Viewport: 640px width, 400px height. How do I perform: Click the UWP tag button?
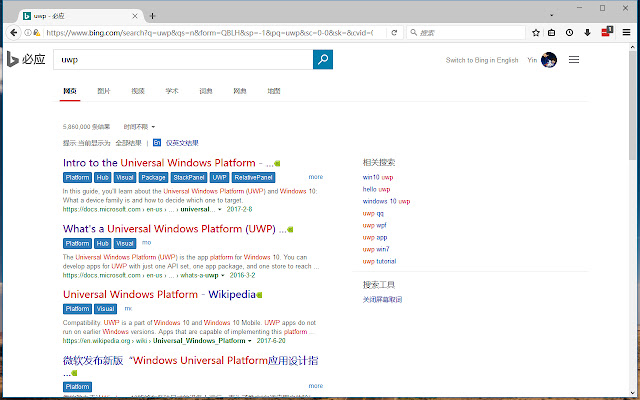(220, 178)
